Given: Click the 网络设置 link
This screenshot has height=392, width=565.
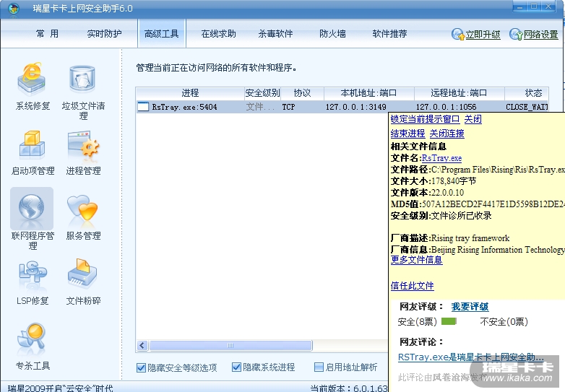Looking at the screenshot, I should click(540, 35).
